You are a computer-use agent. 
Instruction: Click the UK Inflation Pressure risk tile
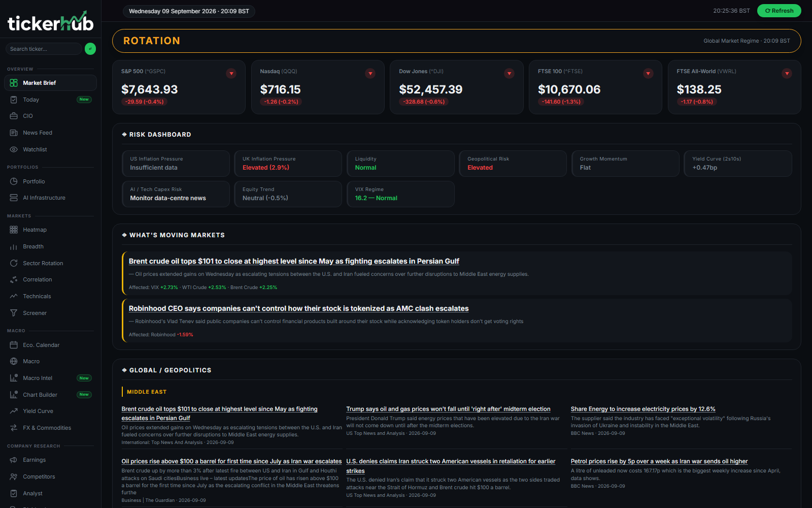[288, 164]
